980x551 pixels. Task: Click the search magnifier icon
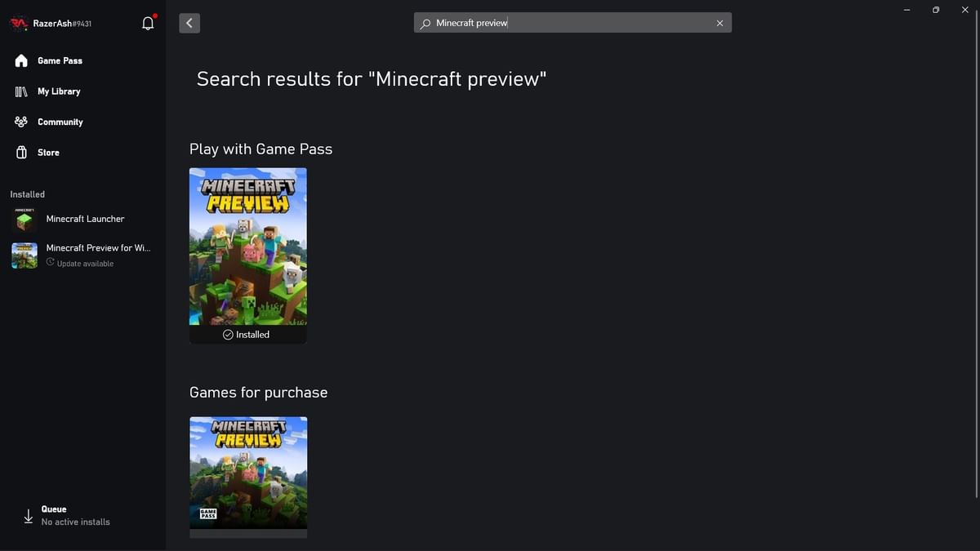point(424,23)
